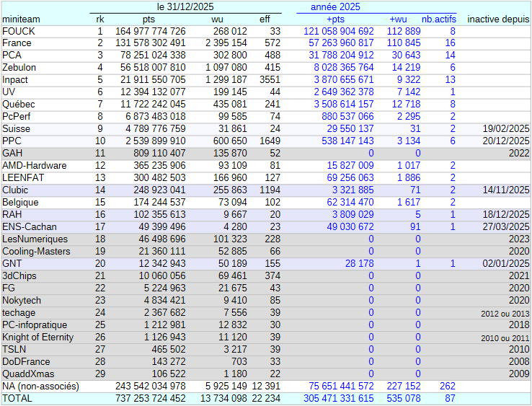Select the Québec +pts value 3 508 614 157

(344, 105)
